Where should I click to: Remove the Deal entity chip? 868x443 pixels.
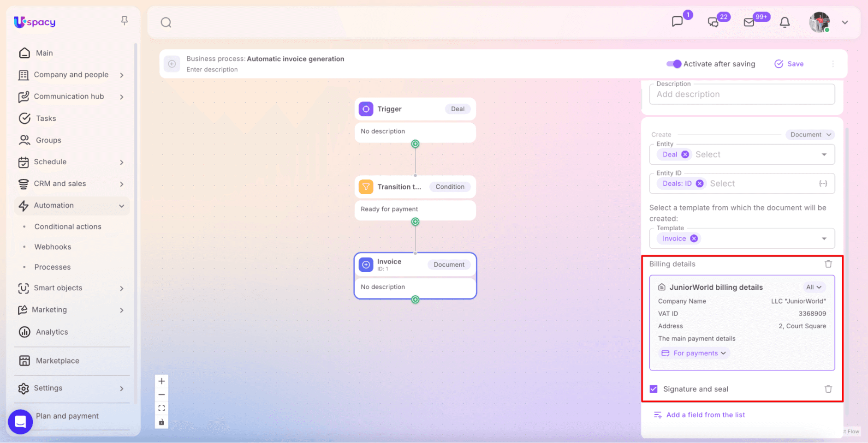point(685,155)
